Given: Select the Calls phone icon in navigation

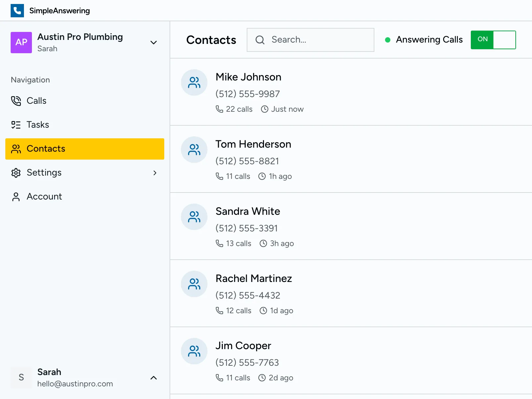Looking at the screenshot, I should click(16, 101).
